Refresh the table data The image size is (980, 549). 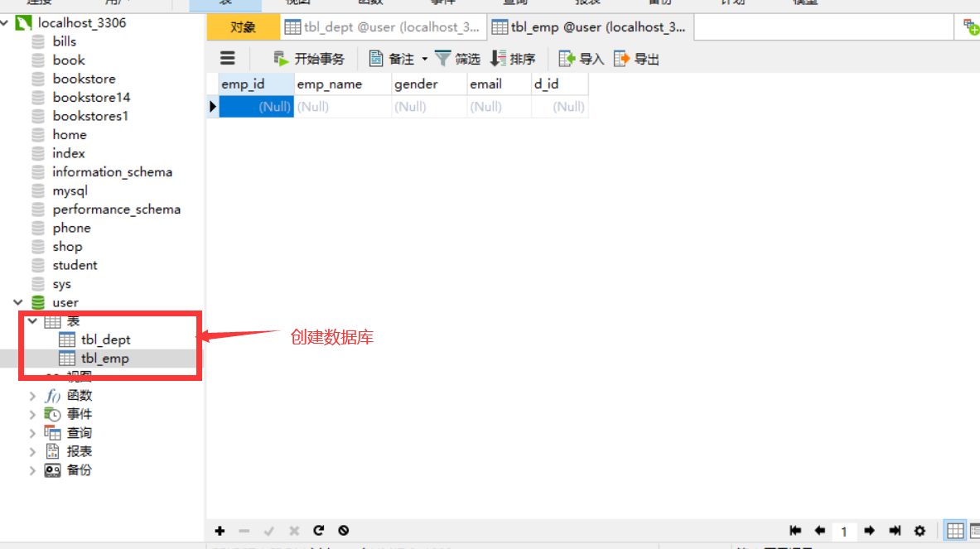[x=319, y=530]
